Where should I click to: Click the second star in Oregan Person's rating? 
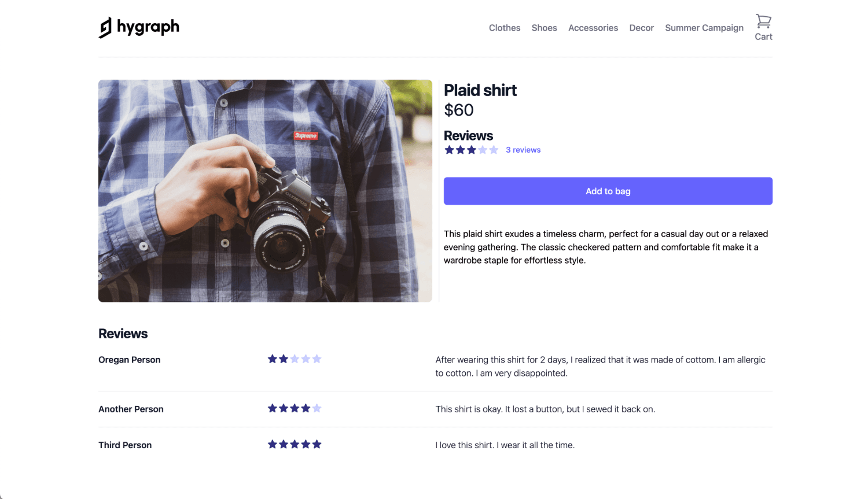(284, 358)
